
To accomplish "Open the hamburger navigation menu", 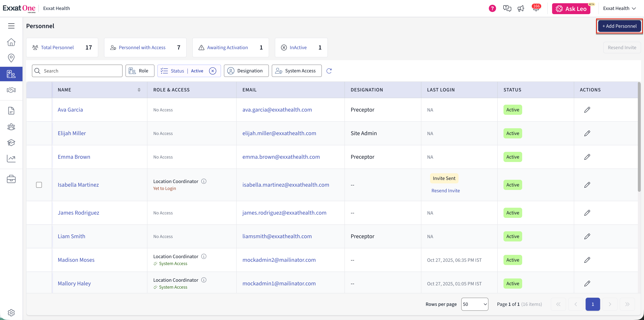I will click(x=11, y=26).
